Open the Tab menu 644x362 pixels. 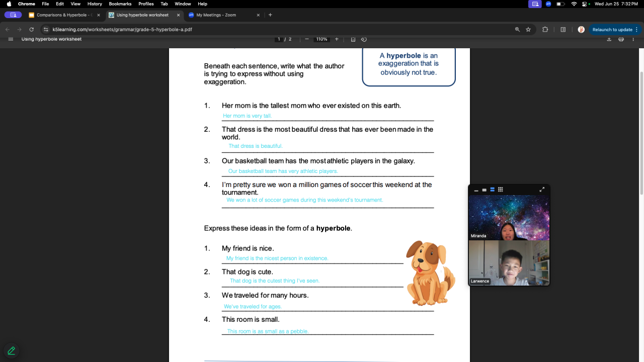tap(165, 4)
